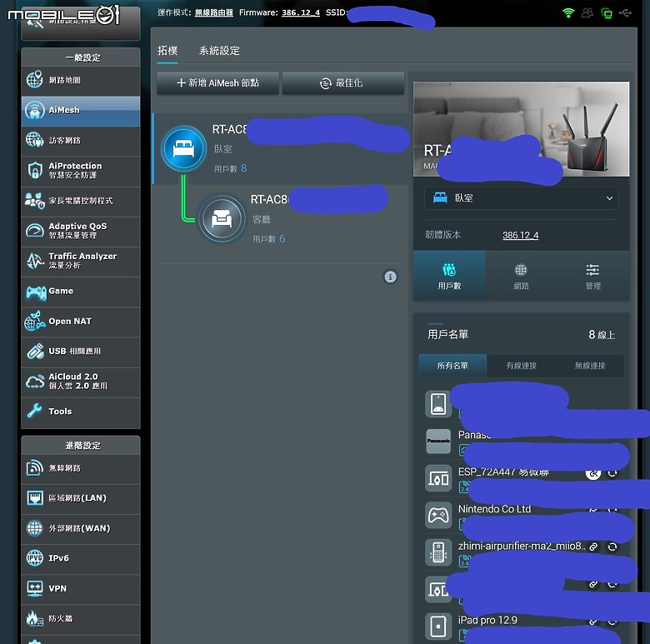The width and height of the screenshot is (650, 644).
Task: Open Adaptive QoS 智慧流量管理
Action: tap(81, 231)
